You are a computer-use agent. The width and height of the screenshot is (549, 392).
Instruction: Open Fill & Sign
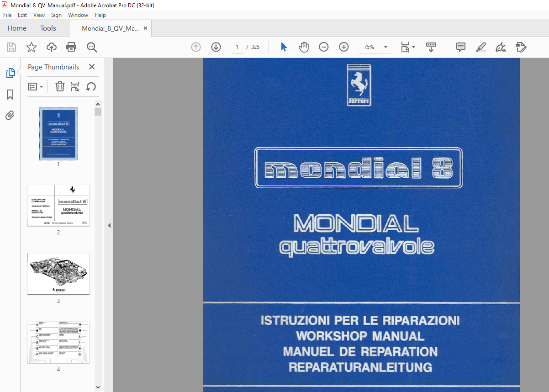(521, 47)
